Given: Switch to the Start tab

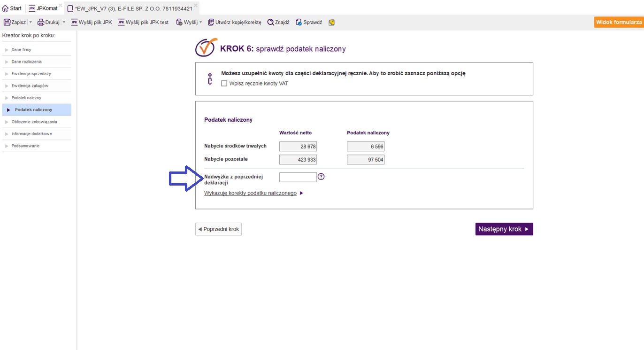Looking at the screenshot, I should coord(12,8).
